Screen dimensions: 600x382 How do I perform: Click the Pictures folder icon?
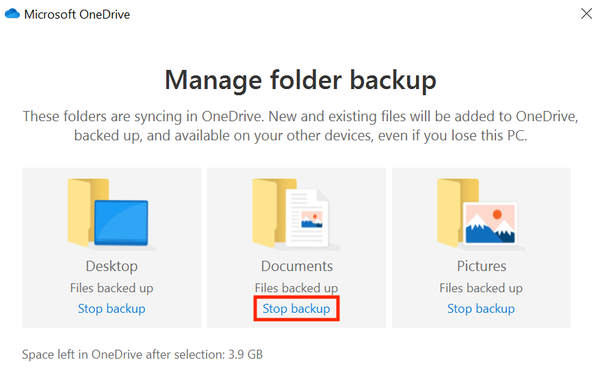(481, 214)
